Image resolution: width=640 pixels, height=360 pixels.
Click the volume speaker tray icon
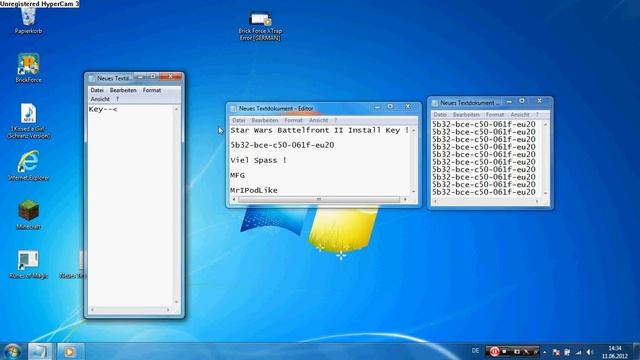(x=590, y=352)
